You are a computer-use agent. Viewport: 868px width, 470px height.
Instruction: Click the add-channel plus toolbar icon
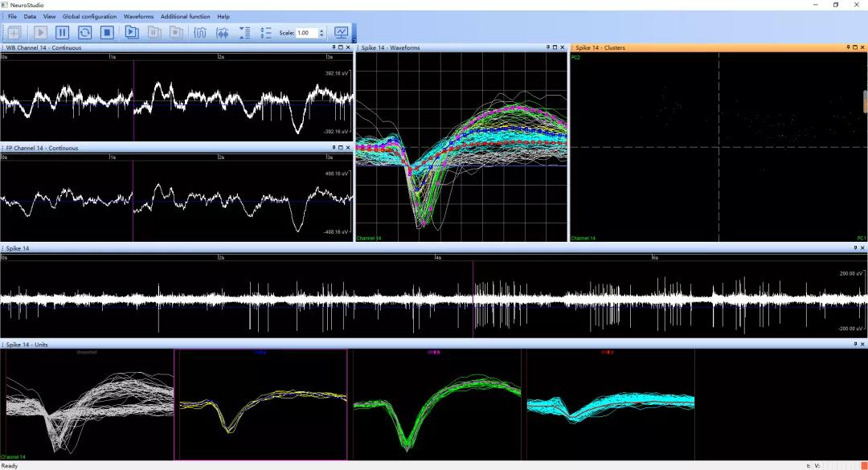pyautogui.click(x=14, y=33)
